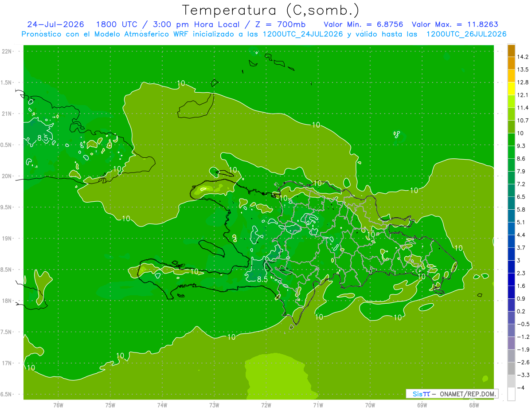Click the '-1.9' colorbar value
The width and height of the screenshot is (532, 411).
click(x=523, y=349)
